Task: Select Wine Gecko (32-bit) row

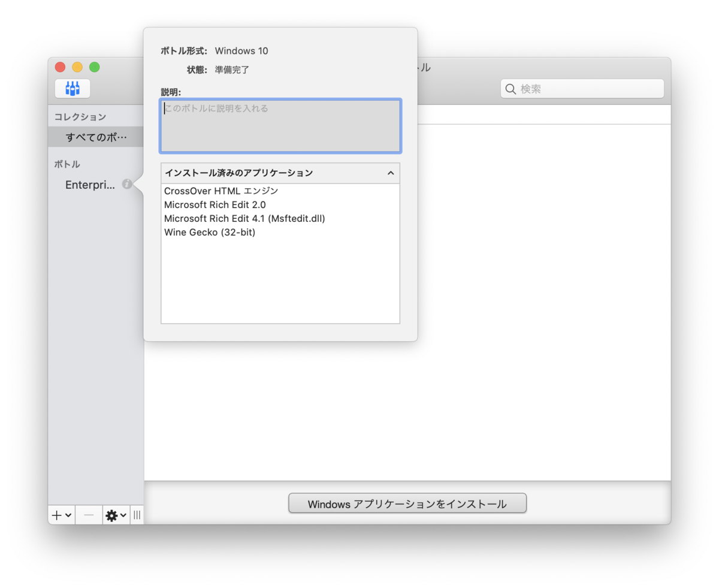Action: (280, 233)
